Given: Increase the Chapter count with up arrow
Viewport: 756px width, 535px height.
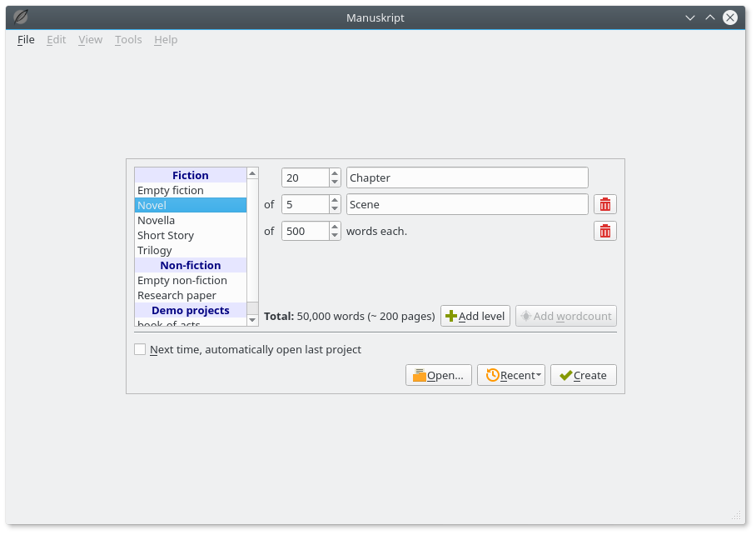Looking at the screenshot, I should coord(335,173).
